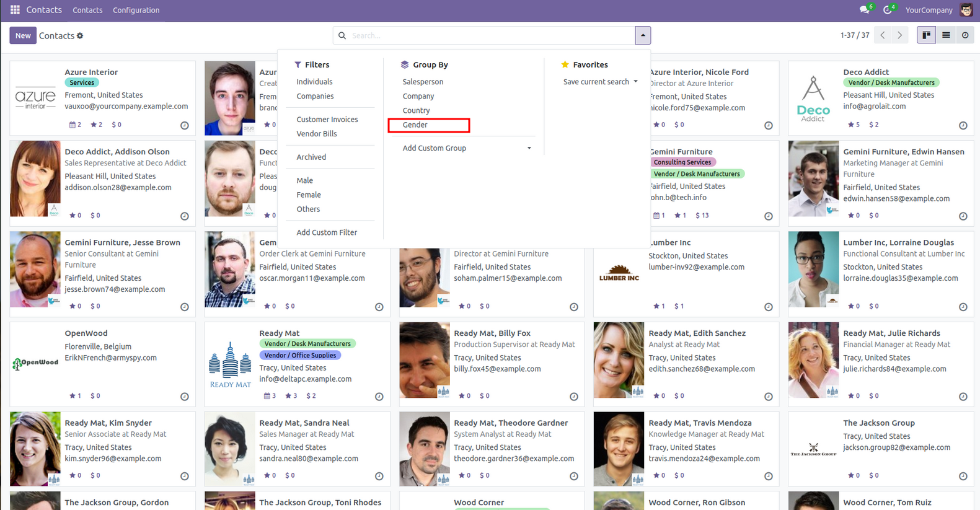
Task: Open activity clock on The Jackson Group card
Action: (x=963, y=476)
